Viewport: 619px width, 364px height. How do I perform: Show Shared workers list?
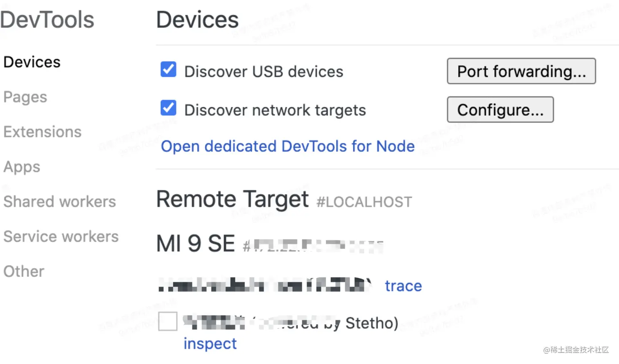60,201
